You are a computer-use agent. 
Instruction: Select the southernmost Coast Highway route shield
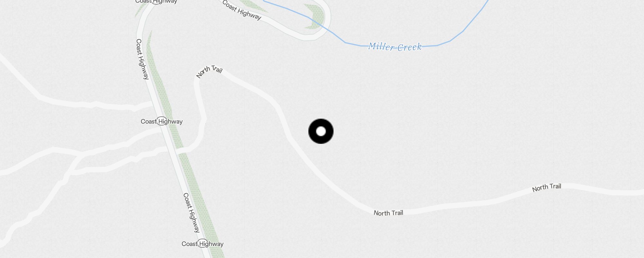pos(203,243)
